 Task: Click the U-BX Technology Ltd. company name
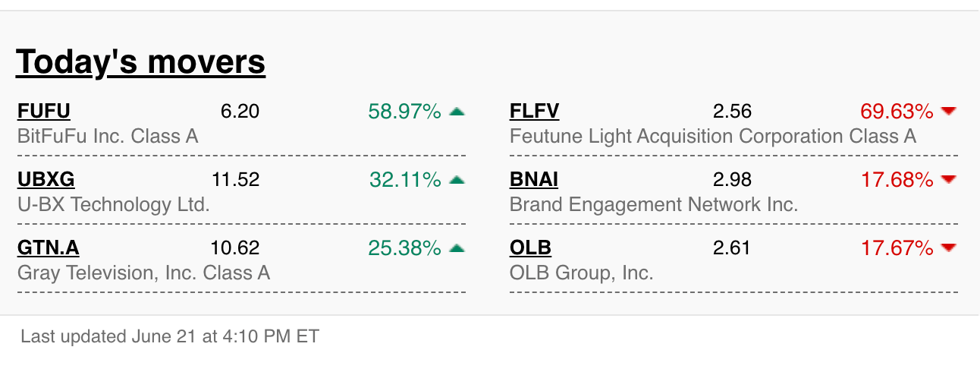tap(114, 205)
